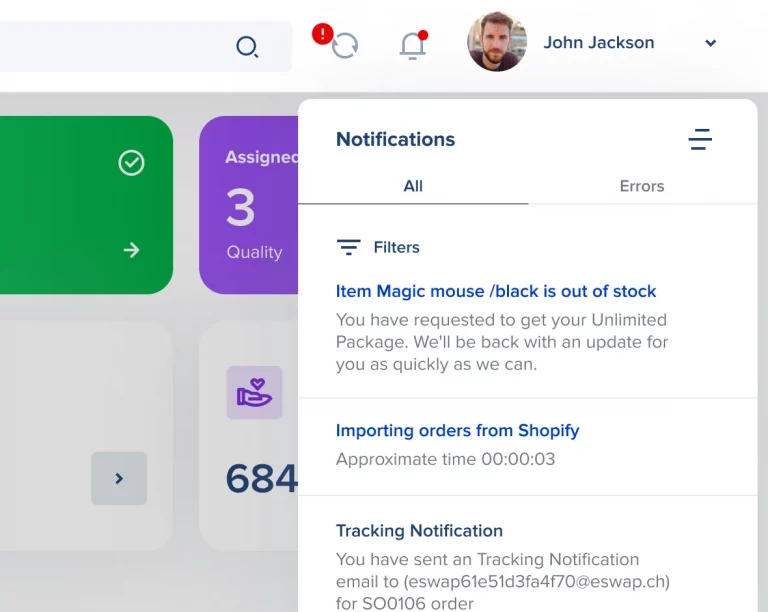The width and height of the screenshot is (768, 612).
Task: Switch to the Errors tab
Action: [642, 186]
